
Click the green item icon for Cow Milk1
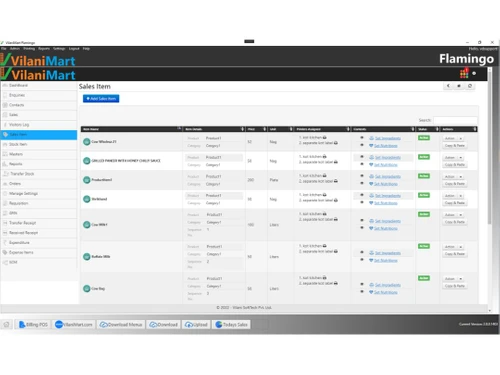[87, 225]
